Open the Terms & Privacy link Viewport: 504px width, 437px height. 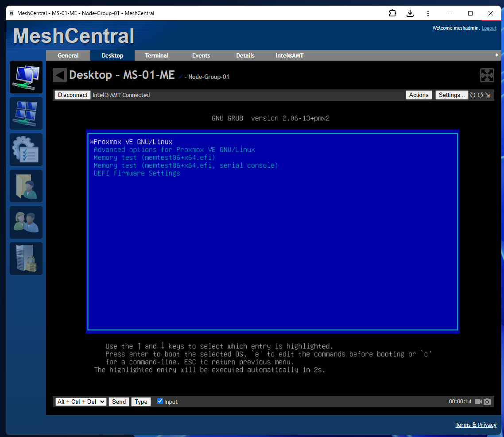476,425
